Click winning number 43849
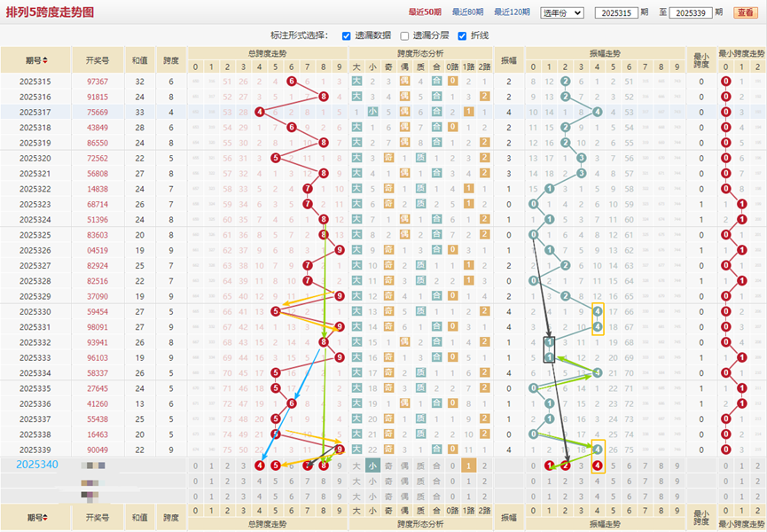This screenshot has width=767, height=532. point(98,128)
